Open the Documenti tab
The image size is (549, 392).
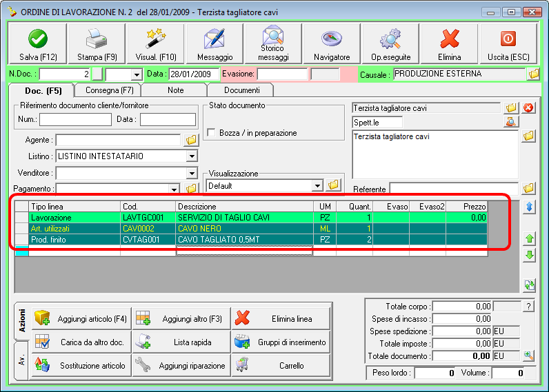(241, 90)
